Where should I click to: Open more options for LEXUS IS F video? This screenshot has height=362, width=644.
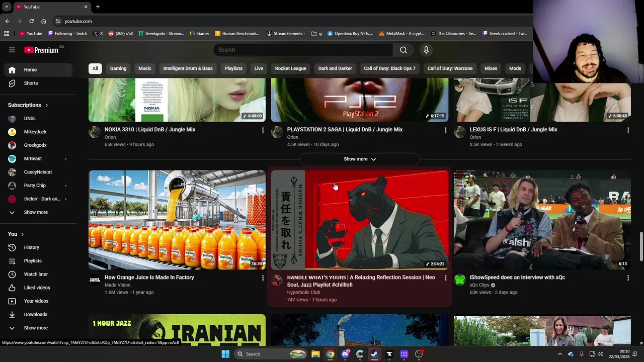[x=628, y=130]
